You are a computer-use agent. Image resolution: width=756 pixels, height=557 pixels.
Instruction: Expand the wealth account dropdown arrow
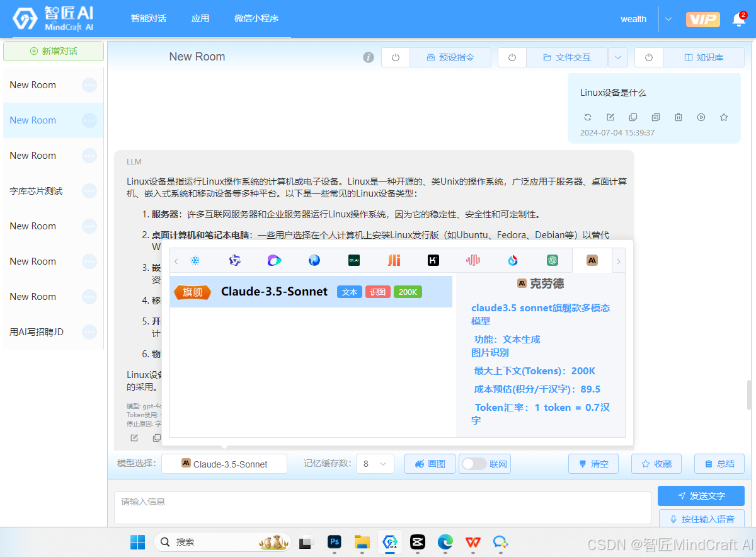[x=668, y=19]
